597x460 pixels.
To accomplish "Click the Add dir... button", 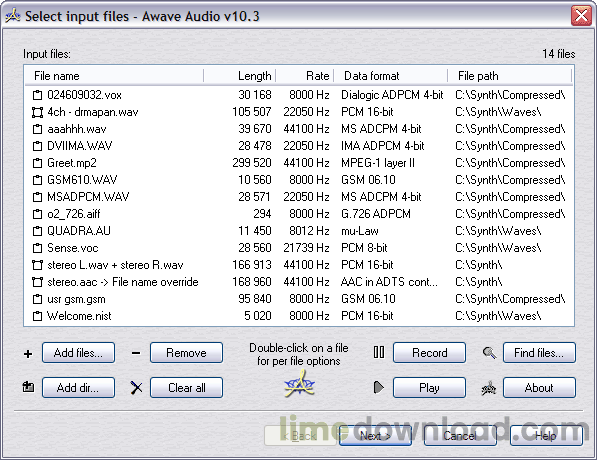I will pos(78,388).
